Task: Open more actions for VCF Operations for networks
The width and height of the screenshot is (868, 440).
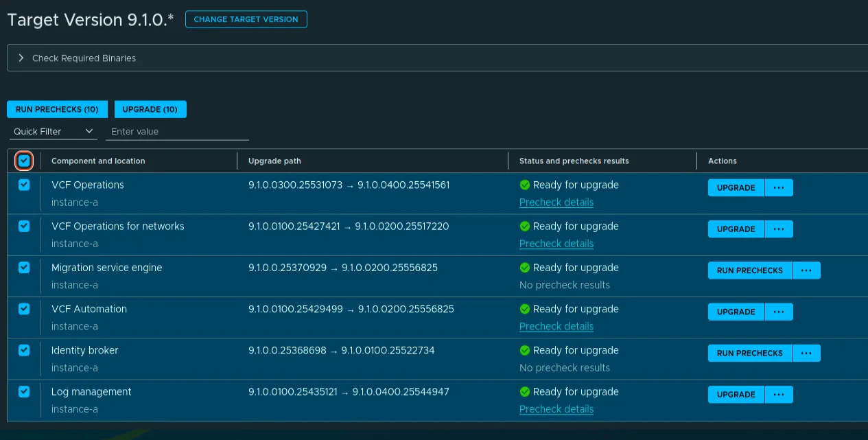Action: tap(779, 229)
